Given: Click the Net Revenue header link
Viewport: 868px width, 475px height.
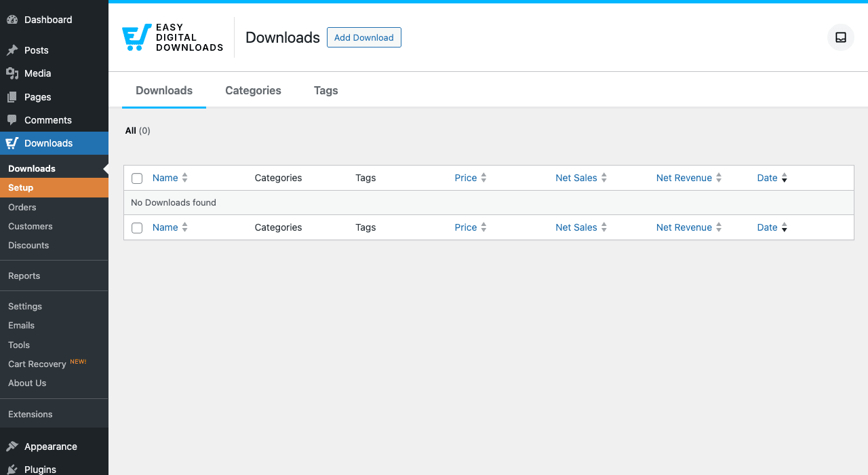Looking at the screenshot, I should tap(684, 178).
